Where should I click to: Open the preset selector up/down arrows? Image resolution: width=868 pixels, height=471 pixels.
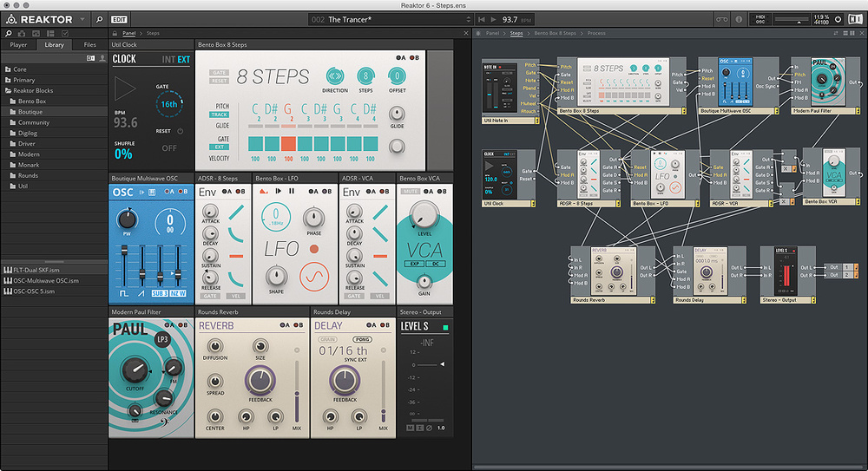click(x=470, y=19)
